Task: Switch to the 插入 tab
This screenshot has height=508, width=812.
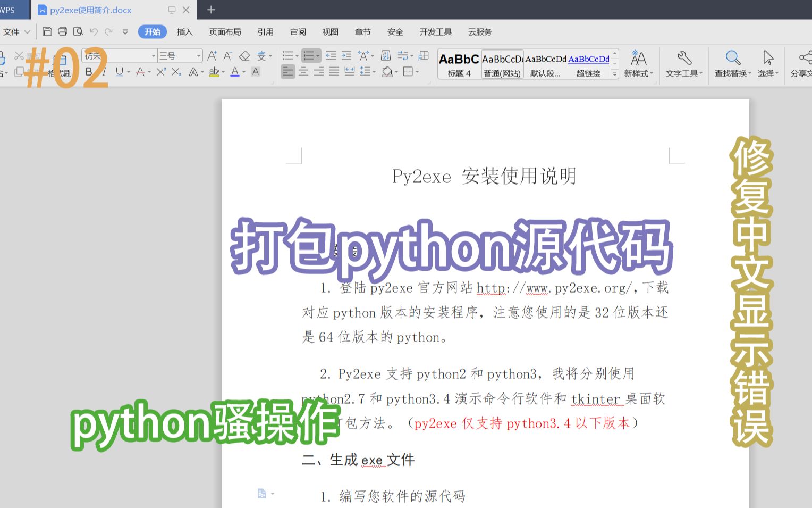Action: coord(184,32)
